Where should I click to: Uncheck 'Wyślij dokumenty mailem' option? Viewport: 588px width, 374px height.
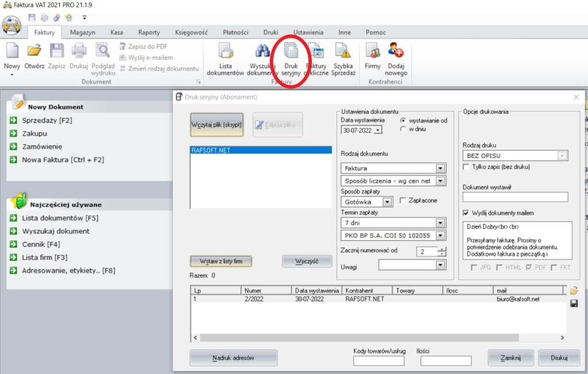click(466, 213)
